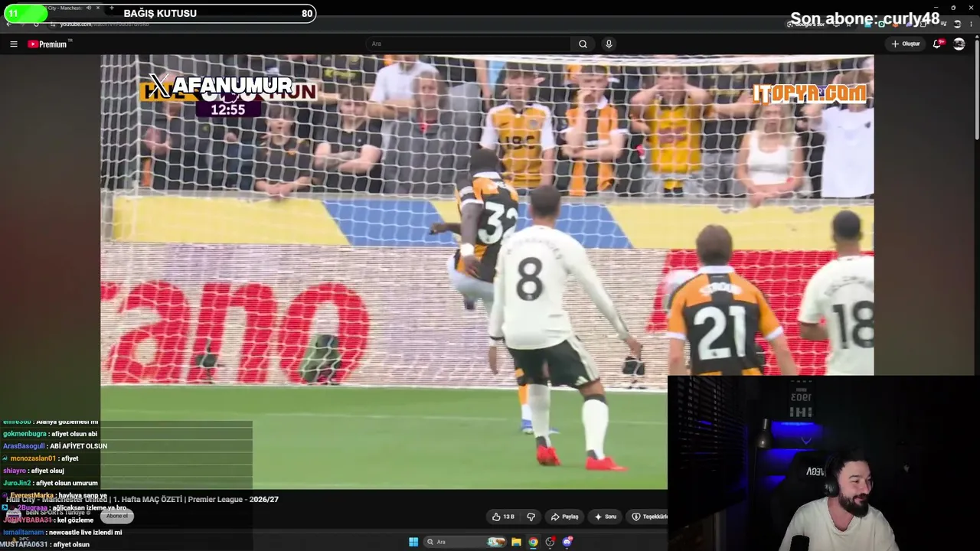980x551 pixels.
Task: Open the Chrome profile avatar
Action: click(x=957, y=24)
